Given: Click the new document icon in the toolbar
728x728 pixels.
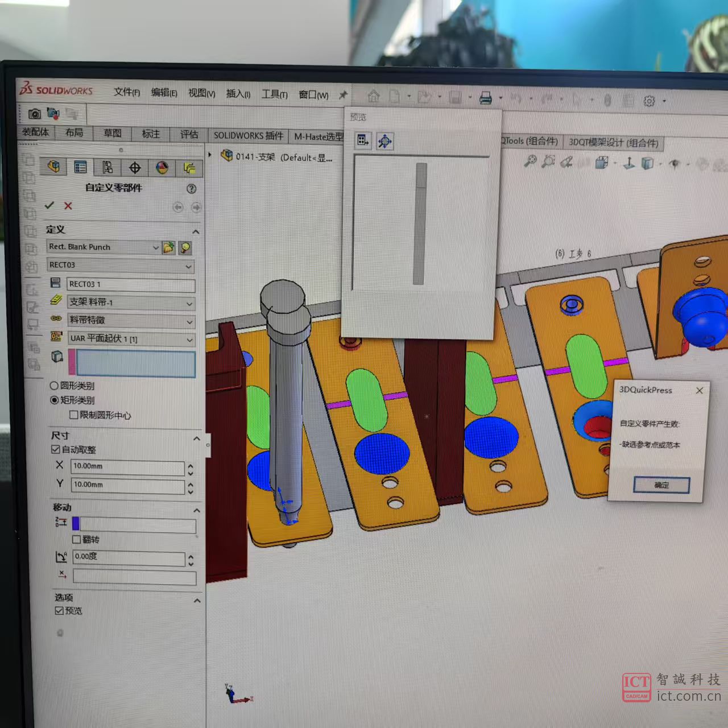Looking at the screenshot, I should tap(394, 96).
